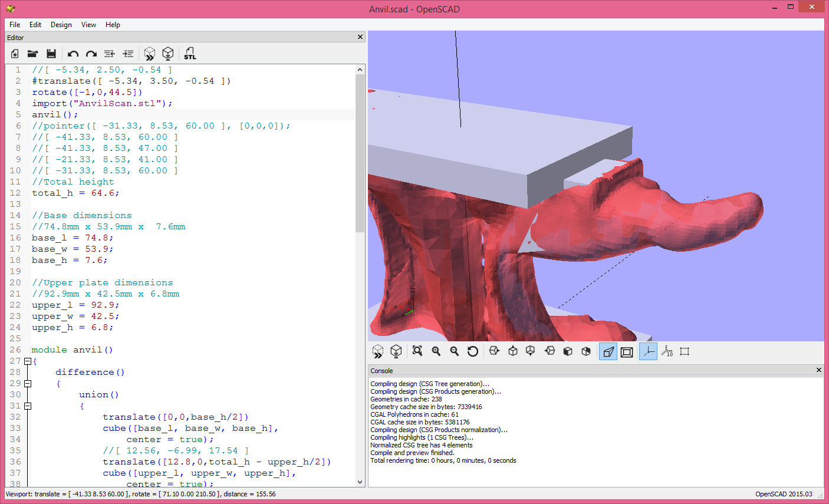This screenshot has width=829, height=504.
Task: Open the Help menu
Action: (113, 25)
